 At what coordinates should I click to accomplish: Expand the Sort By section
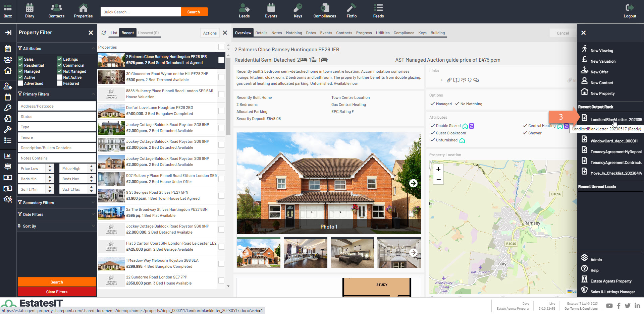(56, 226)
